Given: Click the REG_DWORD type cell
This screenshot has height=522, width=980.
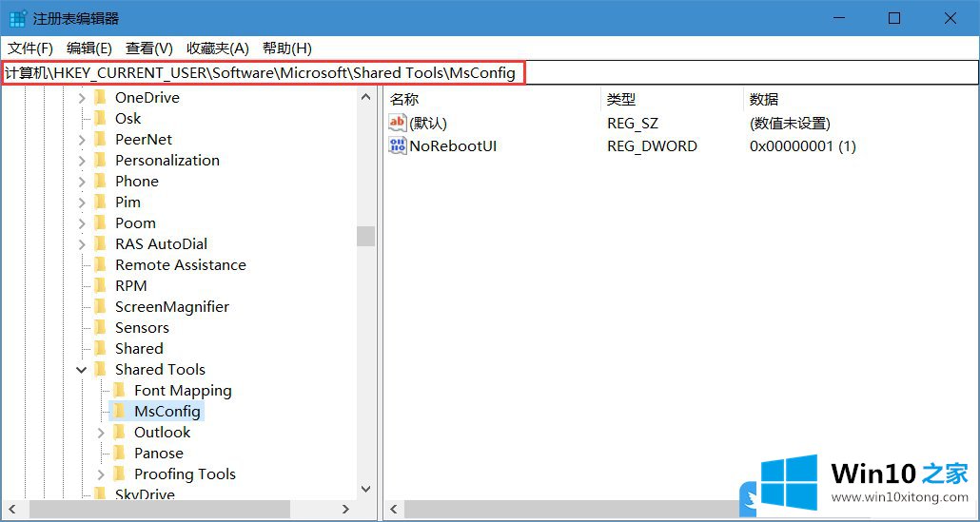Looking at the screenshot, I should (652, 146).
